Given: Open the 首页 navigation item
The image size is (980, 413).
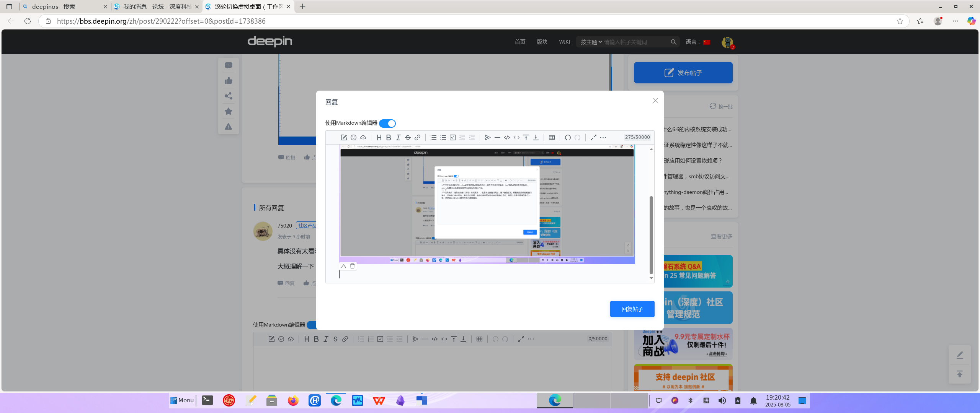Looking at the screenshot, I should [x=520, y=42].
